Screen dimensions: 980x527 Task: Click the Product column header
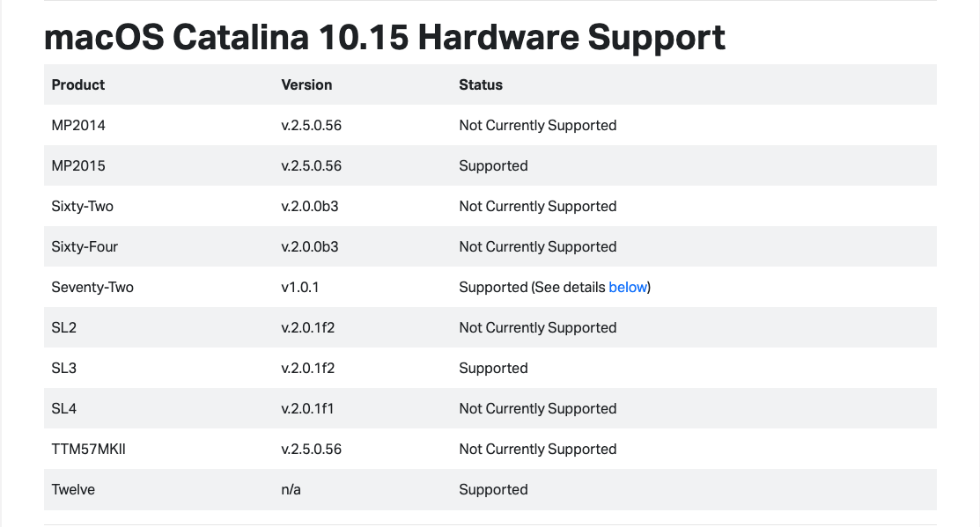coord(78,85)
